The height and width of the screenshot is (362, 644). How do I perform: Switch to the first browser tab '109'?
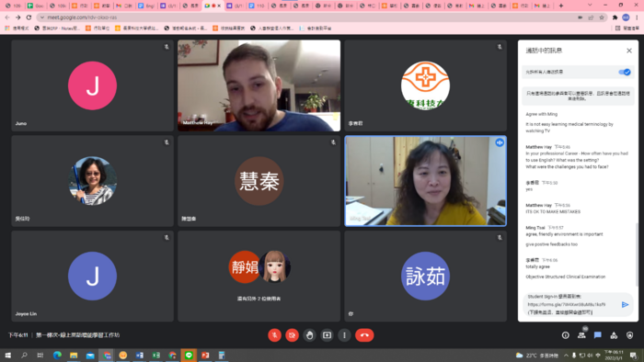tap(13, 6)
